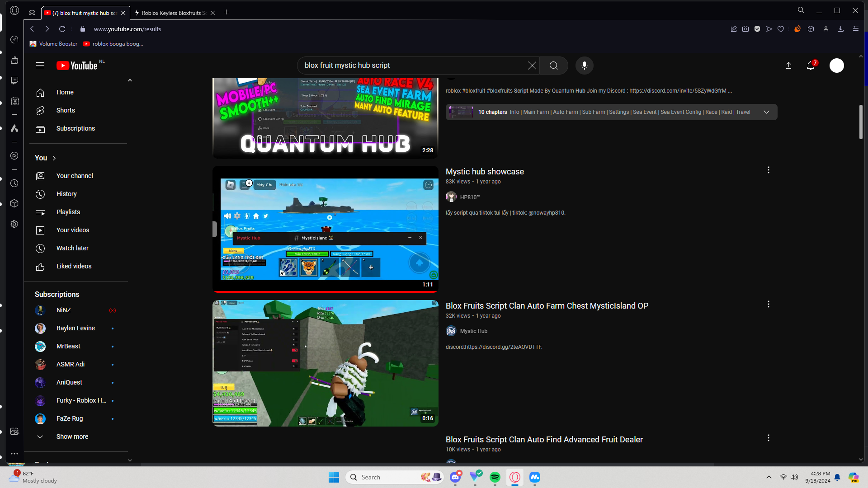
Task: Open the browser profile icon
Action: pyautogui.click(x=826, y=29)
